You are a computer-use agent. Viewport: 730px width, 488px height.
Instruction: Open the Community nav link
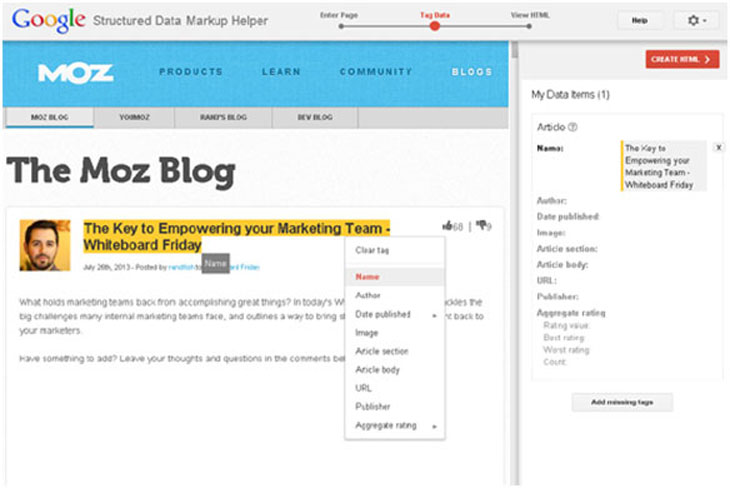click(375, 72)
